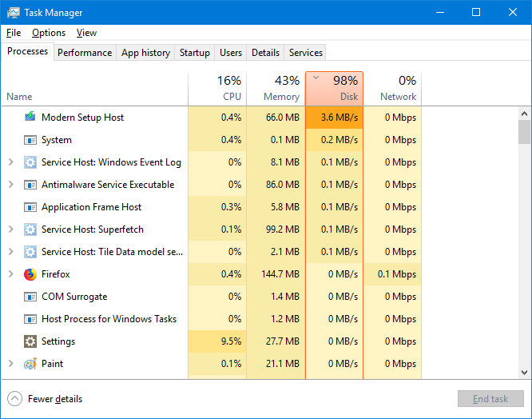Expand Service Host: Windows Event Log

point(11,162)
